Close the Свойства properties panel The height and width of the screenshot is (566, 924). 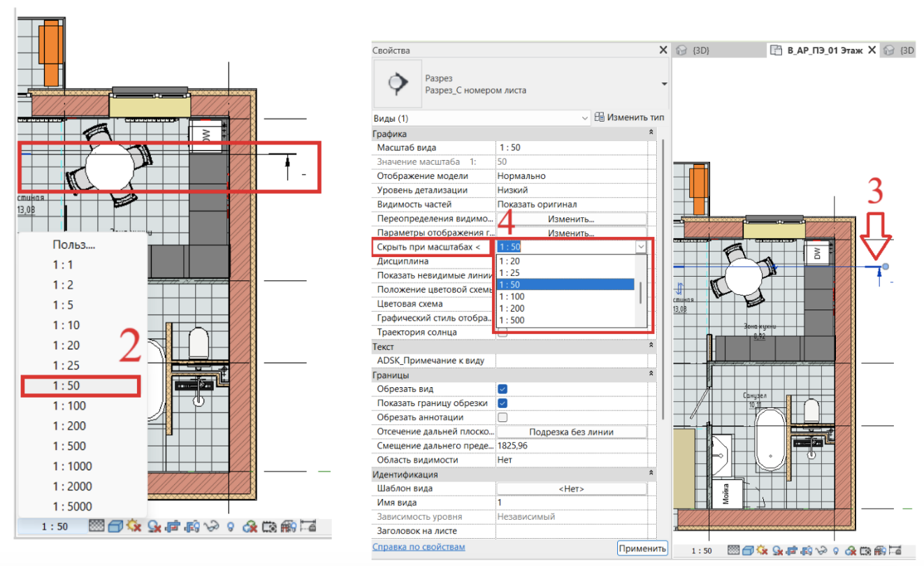[663, 50]
